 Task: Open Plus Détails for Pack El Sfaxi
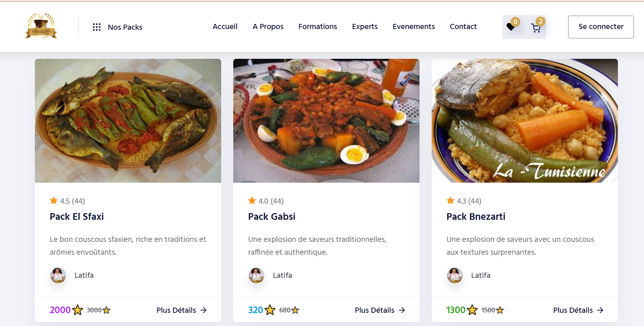(x=181, y=310)
